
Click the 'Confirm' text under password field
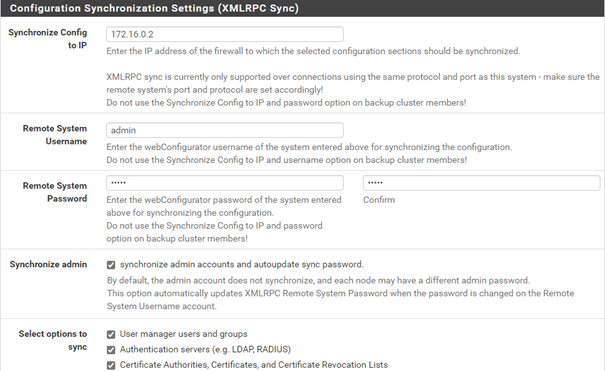379,200
